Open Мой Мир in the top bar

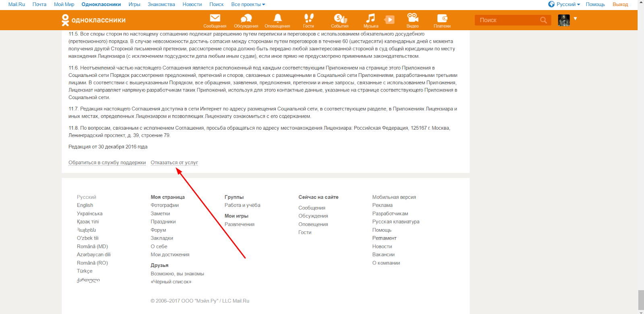(64, 4)
